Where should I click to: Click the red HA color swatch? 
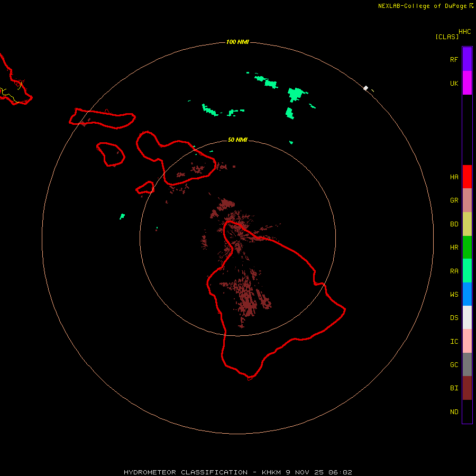[x=467, y=177]
